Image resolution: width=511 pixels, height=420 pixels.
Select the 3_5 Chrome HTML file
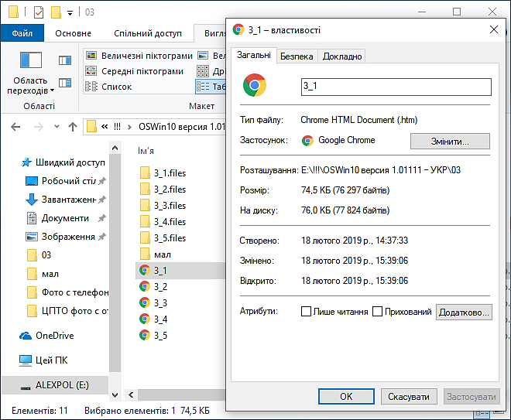tap(153, 336)
